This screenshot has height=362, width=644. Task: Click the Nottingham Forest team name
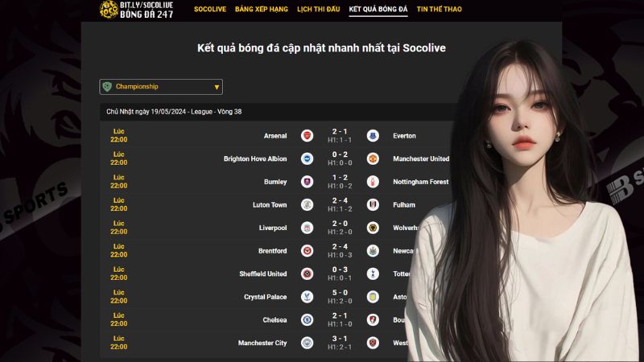click(420, 182)
